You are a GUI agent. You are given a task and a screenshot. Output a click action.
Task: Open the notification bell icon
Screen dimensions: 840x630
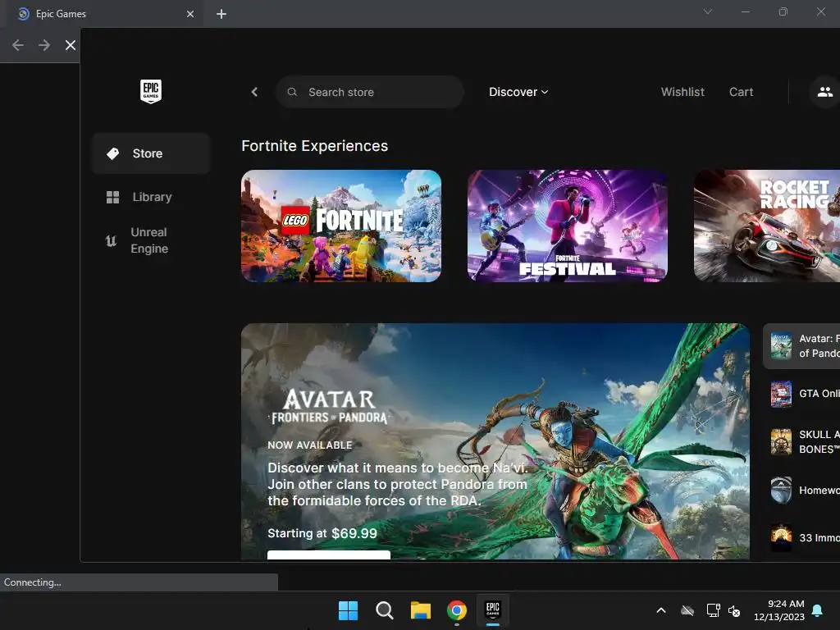(818, 610)
